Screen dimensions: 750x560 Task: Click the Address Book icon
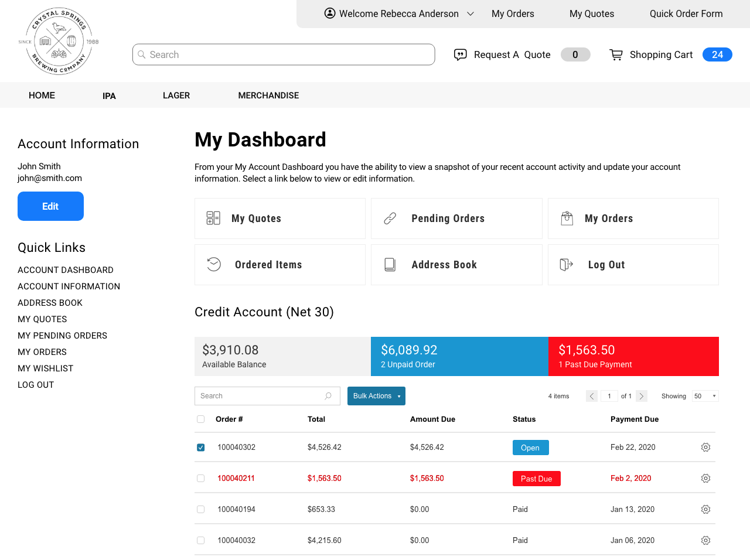pos(390,265)
